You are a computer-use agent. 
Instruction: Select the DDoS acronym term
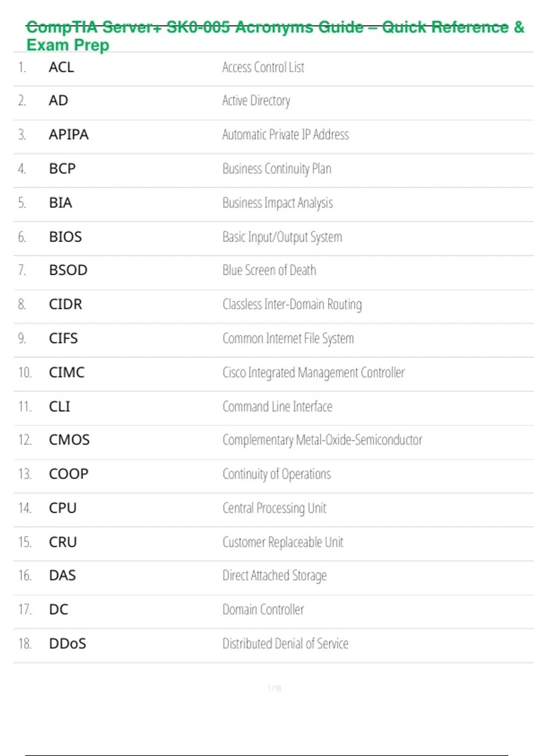coord(68,643)
